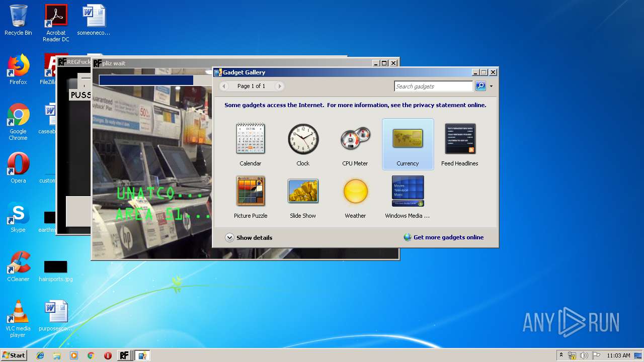Click the Start button

tap(14, 355)
